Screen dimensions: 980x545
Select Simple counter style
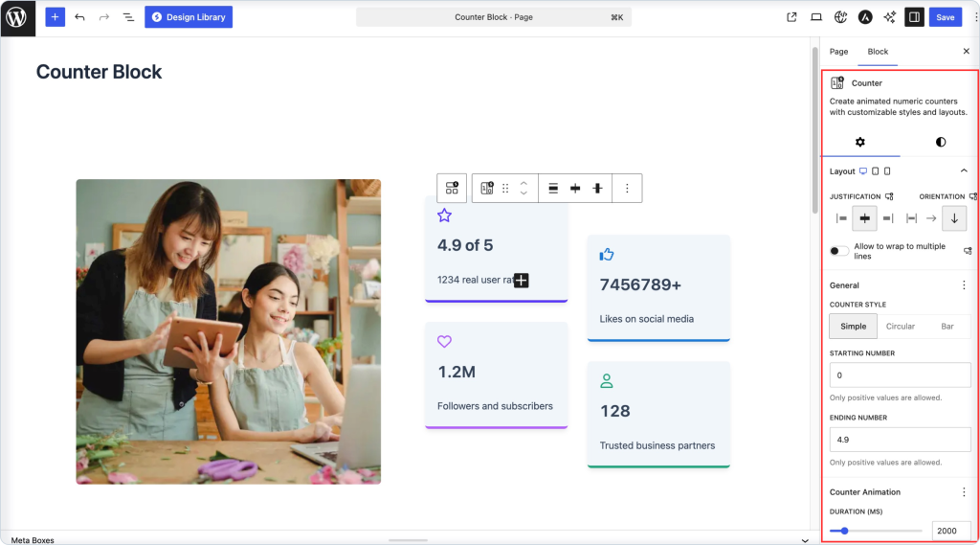(853, 326)
